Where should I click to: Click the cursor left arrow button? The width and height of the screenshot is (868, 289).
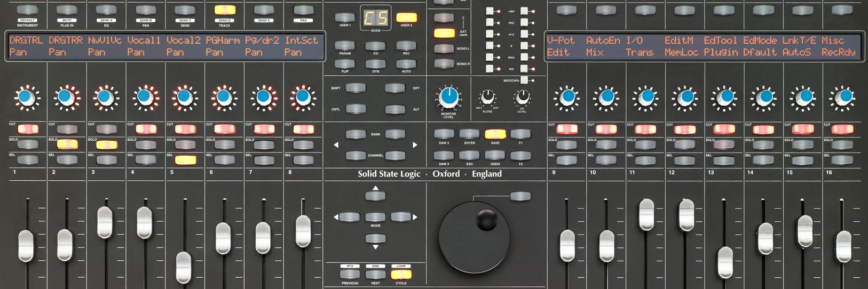350,217
